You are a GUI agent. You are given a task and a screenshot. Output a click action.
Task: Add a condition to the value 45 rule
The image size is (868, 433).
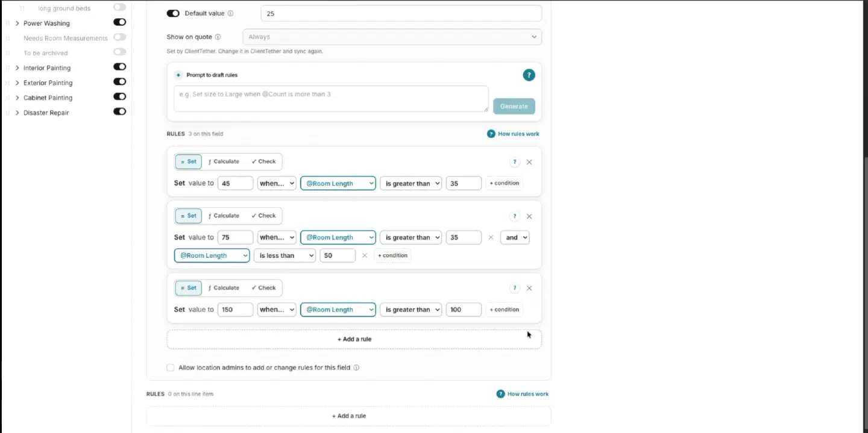coord(504,183)
